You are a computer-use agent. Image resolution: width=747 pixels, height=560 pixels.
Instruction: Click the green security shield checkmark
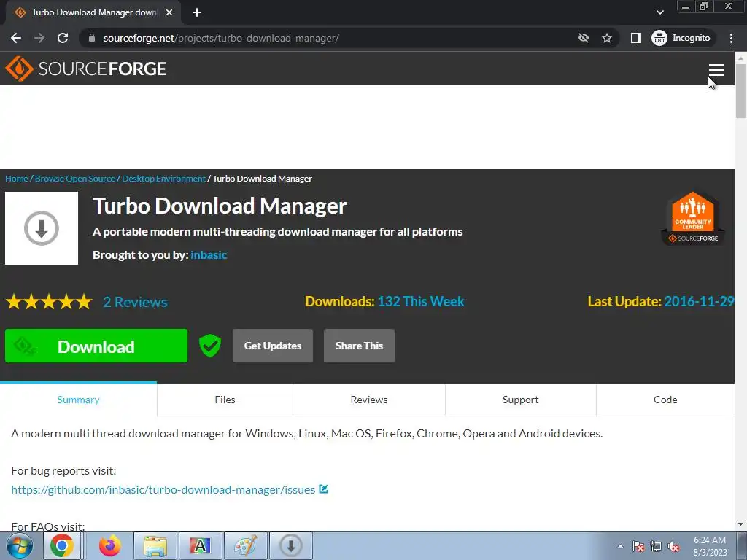click(209, 345)
